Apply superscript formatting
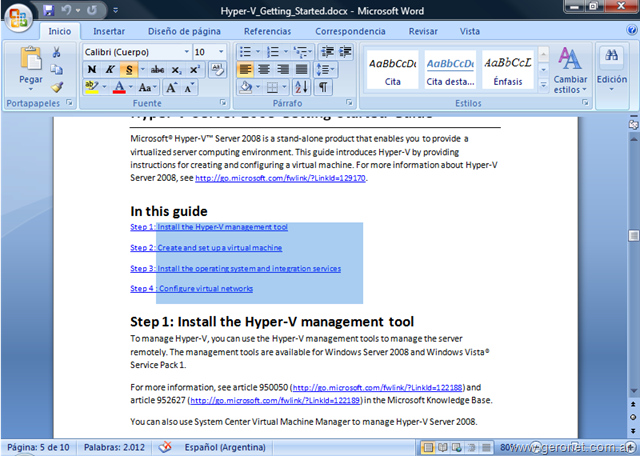The image size is (640, 456). (195, 70)
